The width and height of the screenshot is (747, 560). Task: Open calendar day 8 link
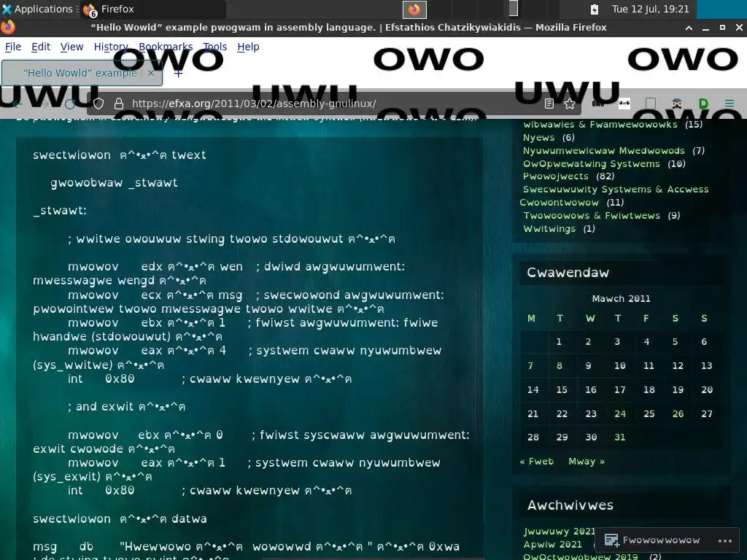click(x=560, y=366)
